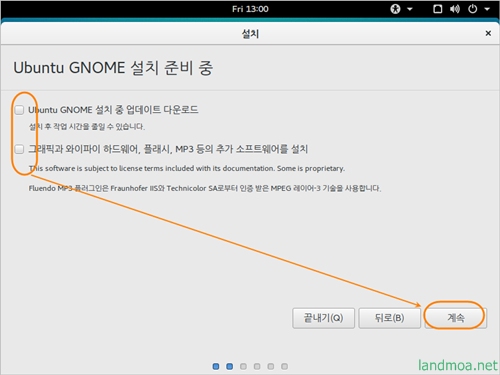500x375 pixels.
Task: Close the 설치 installer window
Action: coord(488,33)
